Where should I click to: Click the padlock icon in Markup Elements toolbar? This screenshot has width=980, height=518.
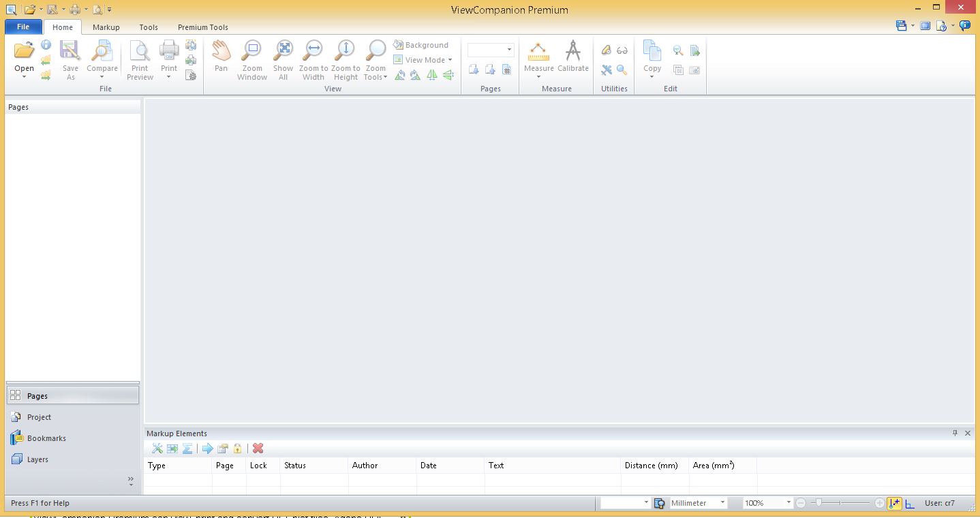pos(237,448)
